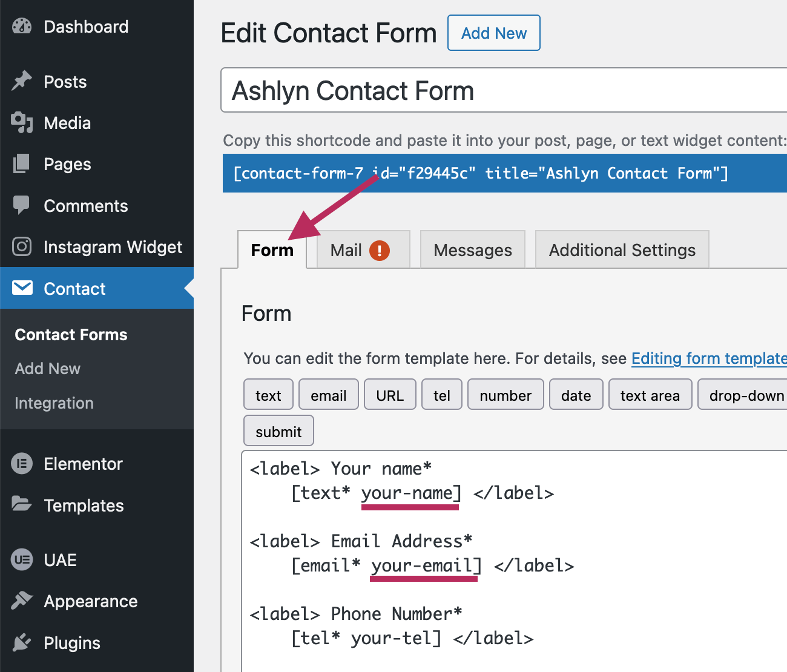787x672 pixels.
Task: Open the Instagram Widget icon
Action: [x=22, y=246]
